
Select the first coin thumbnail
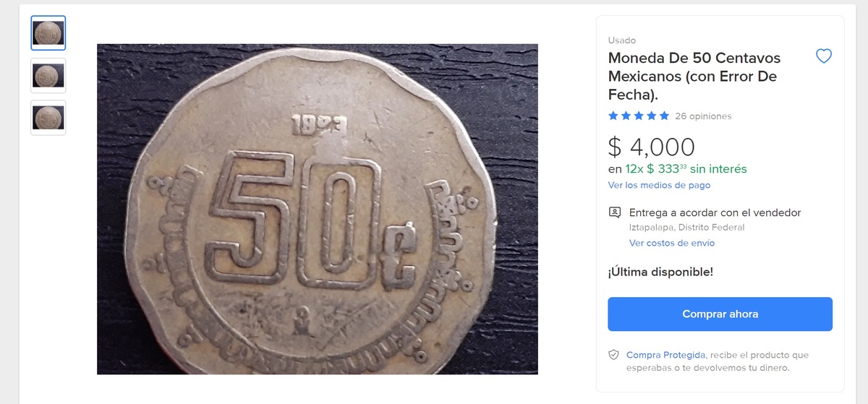coord(48,33)
